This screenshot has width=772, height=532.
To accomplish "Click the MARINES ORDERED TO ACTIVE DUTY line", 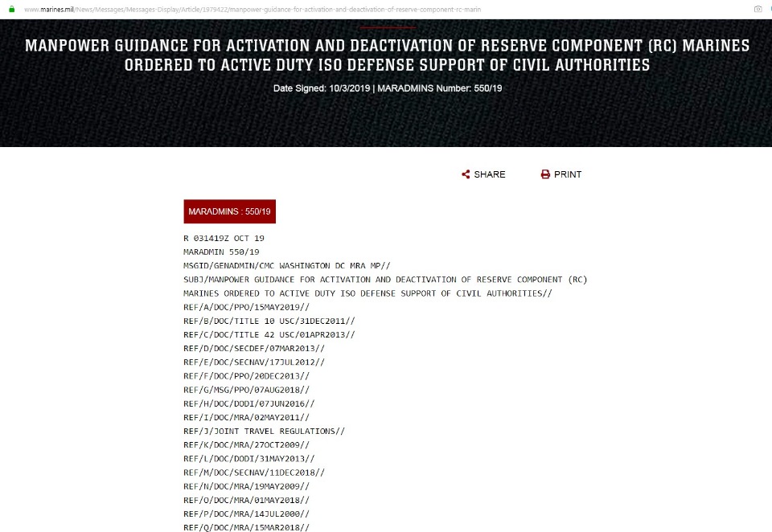I will (x=368, y=293).
